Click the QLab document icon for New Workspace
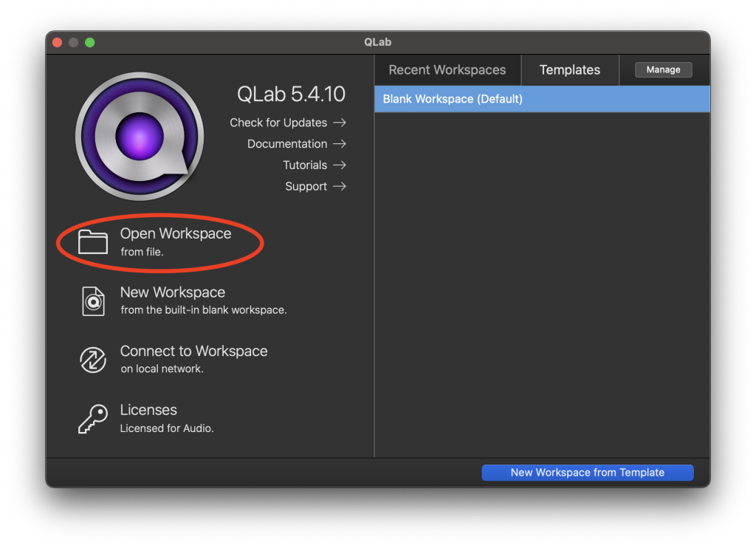756x548 pixels. point(93,301)
